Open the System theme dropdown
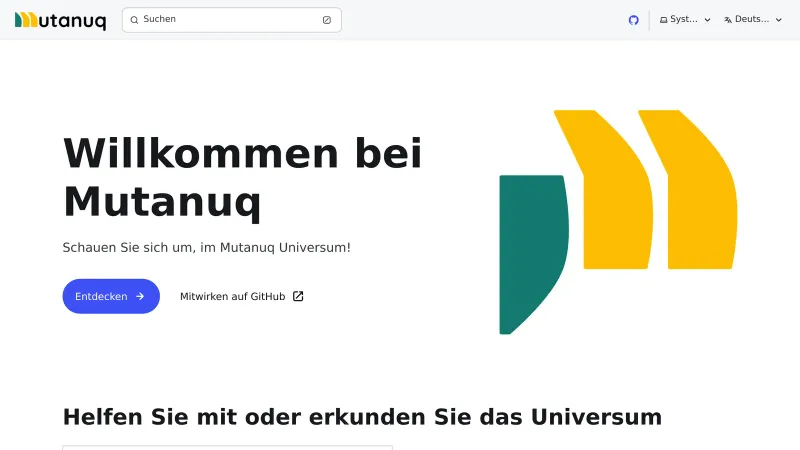Screen dimensions: 800x450 click(685, 20)
